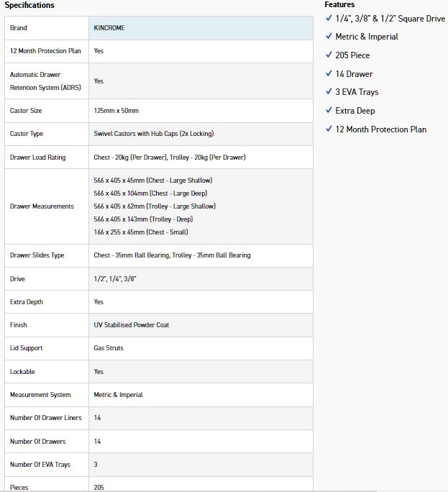The height and width of the screenshot is (492, 448).
Task: Select the Number Of EVA Trays label
Action: 40,465
